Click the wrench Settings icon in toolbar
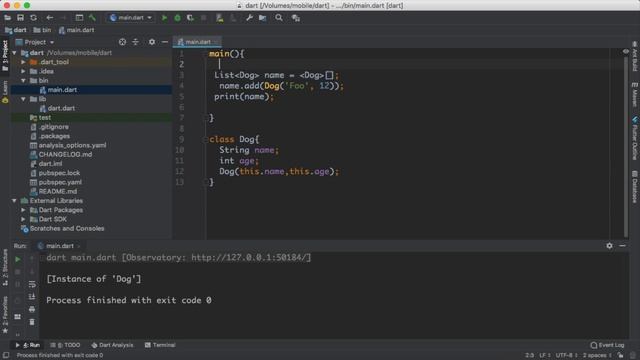The width and height of the screenshot is (640, 360). 249,18
